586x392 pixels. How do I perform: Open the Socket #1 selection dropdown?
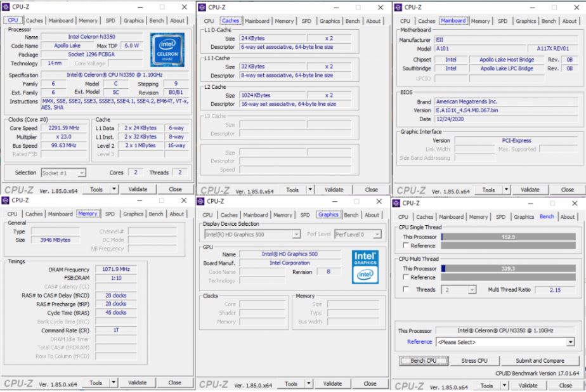63,173
